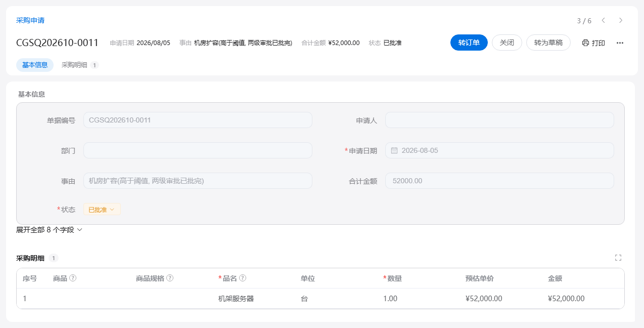Click the 转订单 button
This screenshot has height=328, width=644.
pos(469,43)
